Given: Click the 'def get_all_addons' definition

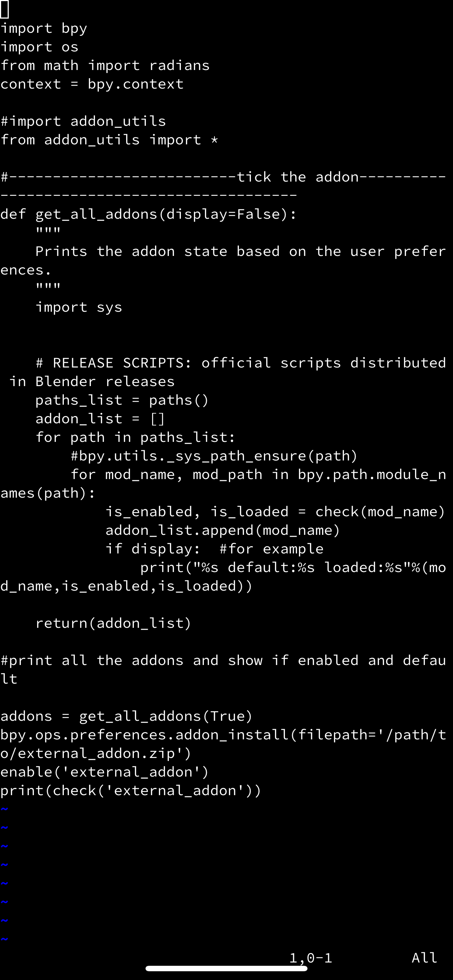Looking at the screenshot, I should tap(148, 215).
